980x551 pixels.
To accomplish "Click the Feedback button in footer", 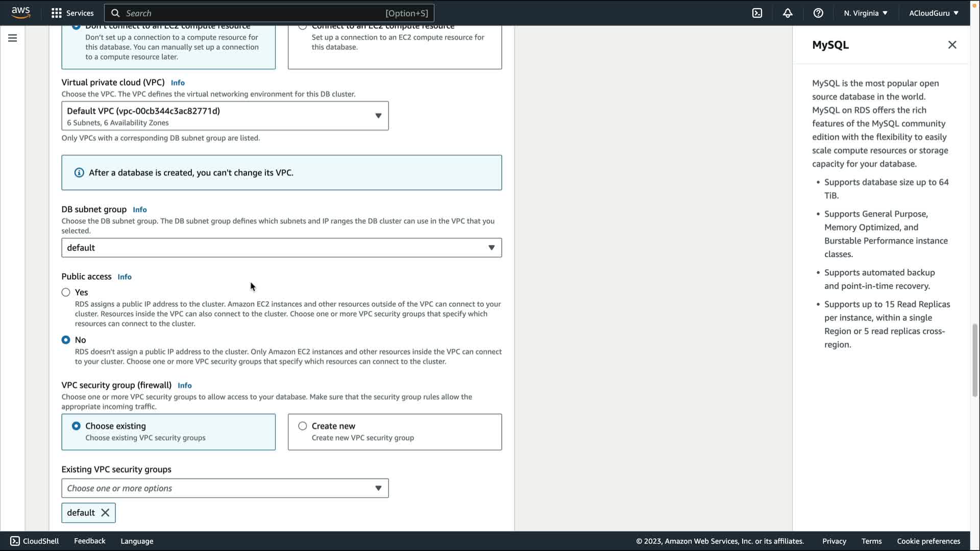I will pyautogui.click(x=89, y=541).
